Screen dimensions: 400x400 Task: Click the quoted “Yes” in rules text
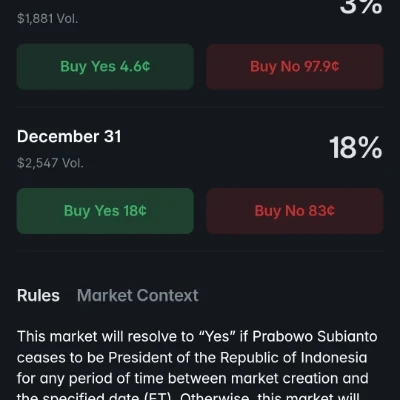click(217, 337)
